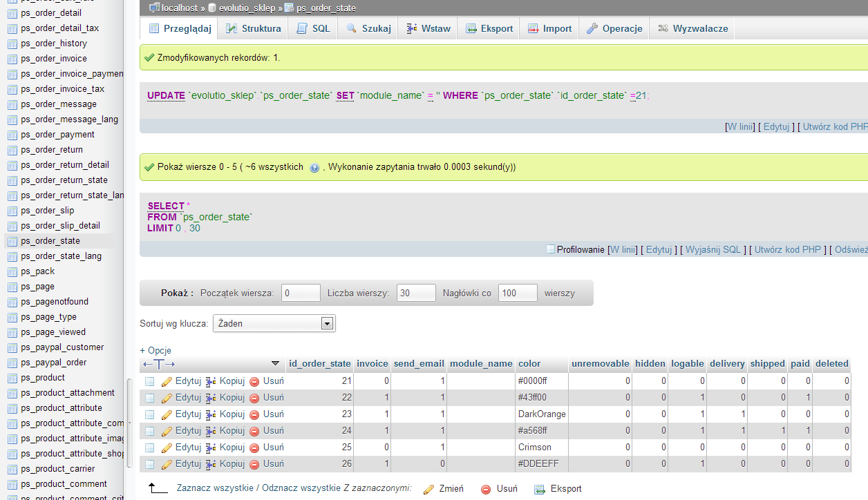Tick the checkbox for row 26
868x500 pixels.
(150, 464)
